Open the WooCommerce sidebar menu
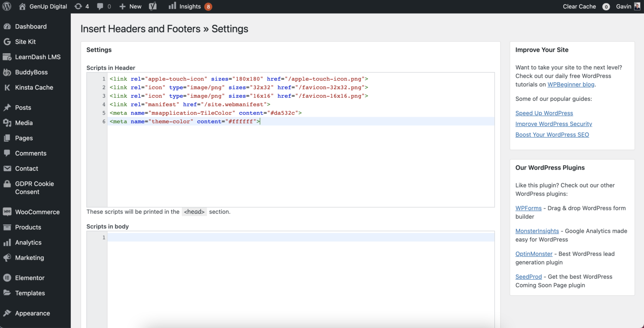The image size is (644, 328). tap(37, 212)
